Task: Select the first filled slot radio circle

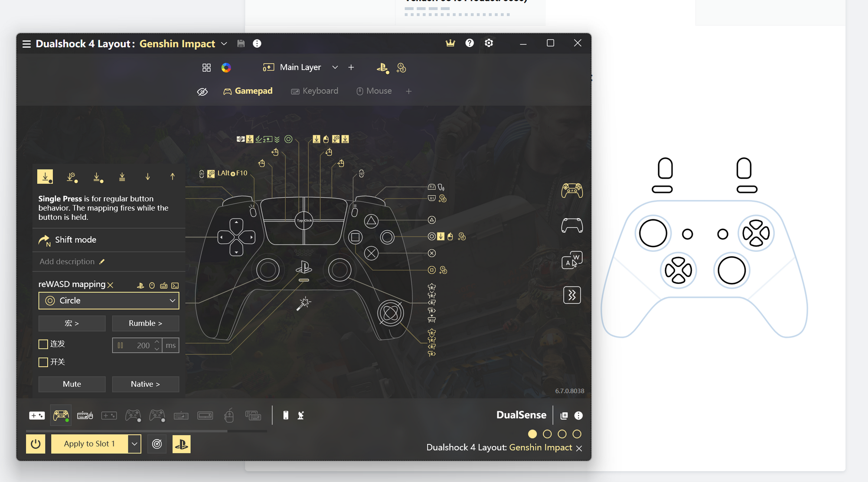Action: coord(532,434)
